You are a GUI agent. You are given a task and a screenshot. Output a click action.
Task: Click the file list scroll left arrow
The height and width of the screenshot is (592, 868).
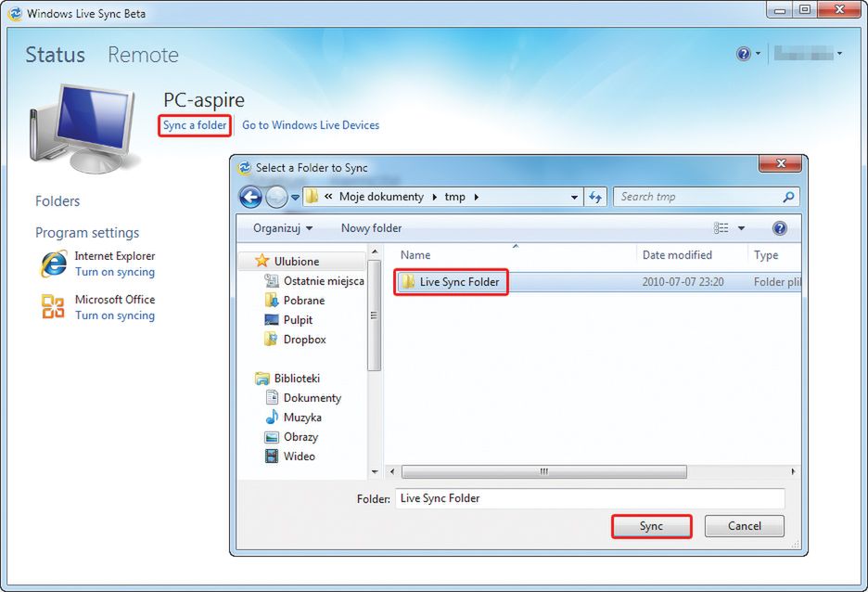(392, 471)
